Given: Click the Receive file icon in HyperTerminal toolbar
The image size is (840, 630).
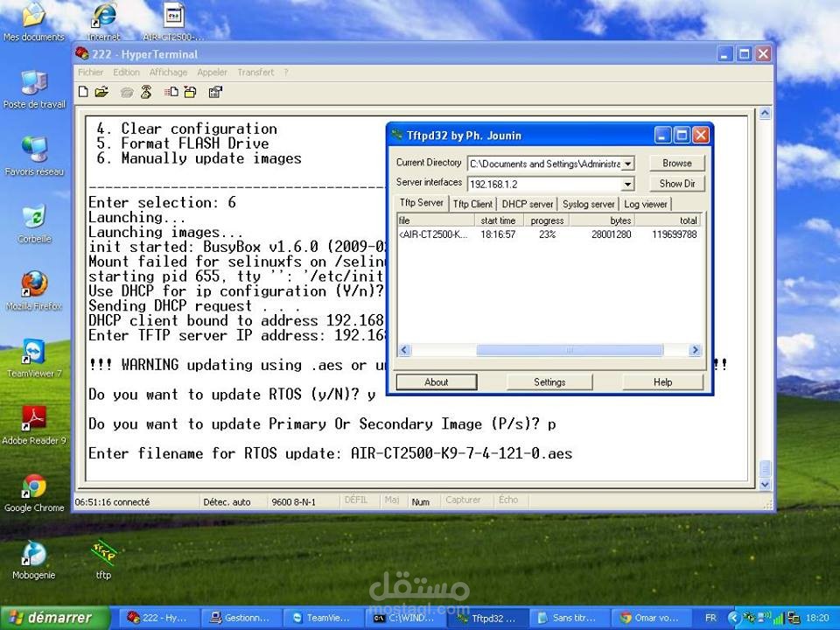Looking at the screenshot, I should [x=190, y=92].
